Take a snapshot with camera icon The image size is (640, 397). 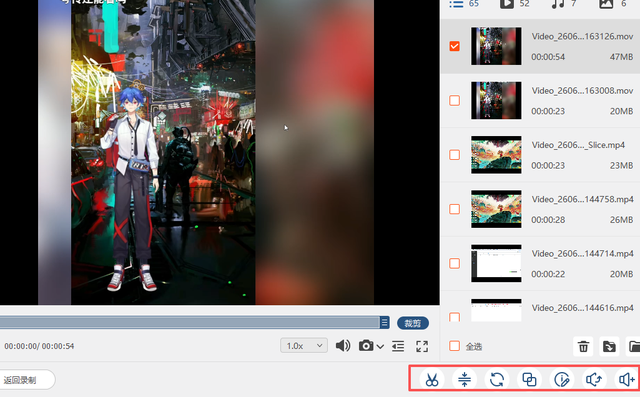point(366,346)
